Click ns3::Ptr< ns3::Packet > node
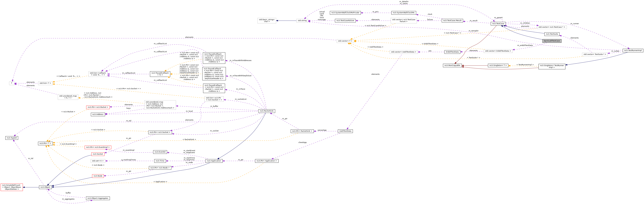Viewport: 644px width, 204px height. 98,107
